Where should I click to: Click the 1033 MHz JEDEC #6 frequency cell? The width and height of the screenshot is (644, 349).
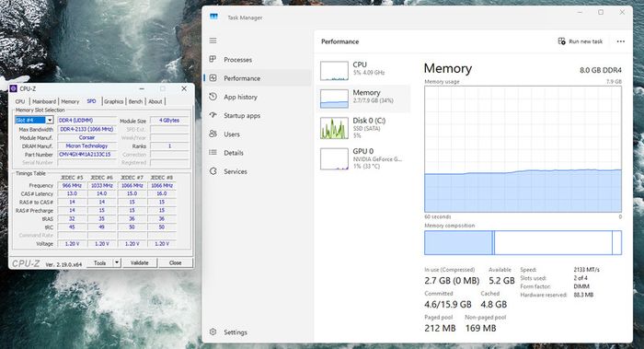pyautogui.click(x=102, y=186)
